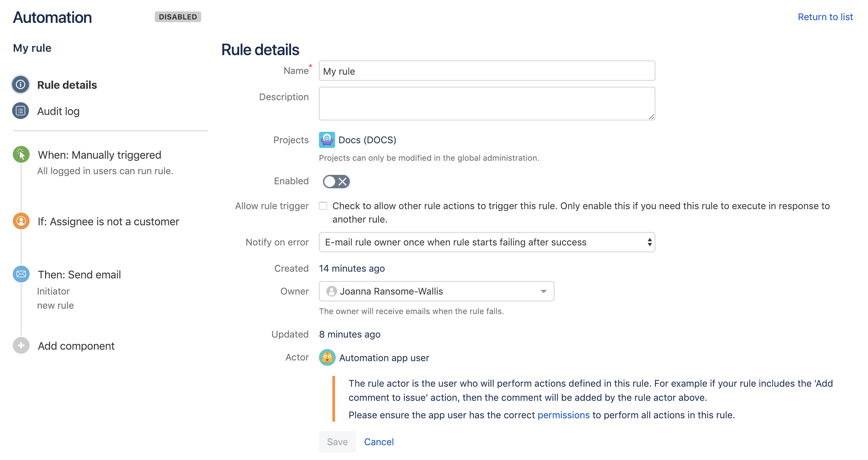This screenshot has height=460, width=868.
Task: Open the Notify on error dropdown
Action: pyautogui.click(x=486, y=242)
